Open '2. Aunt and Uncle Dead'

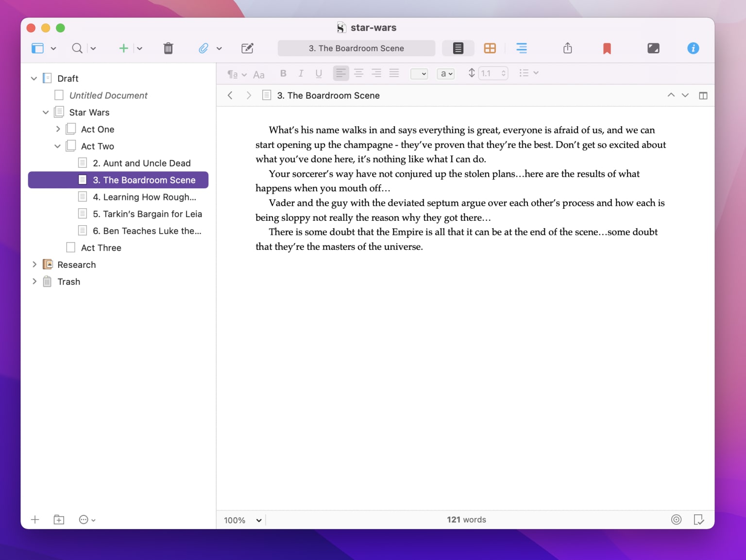[119, 163]
